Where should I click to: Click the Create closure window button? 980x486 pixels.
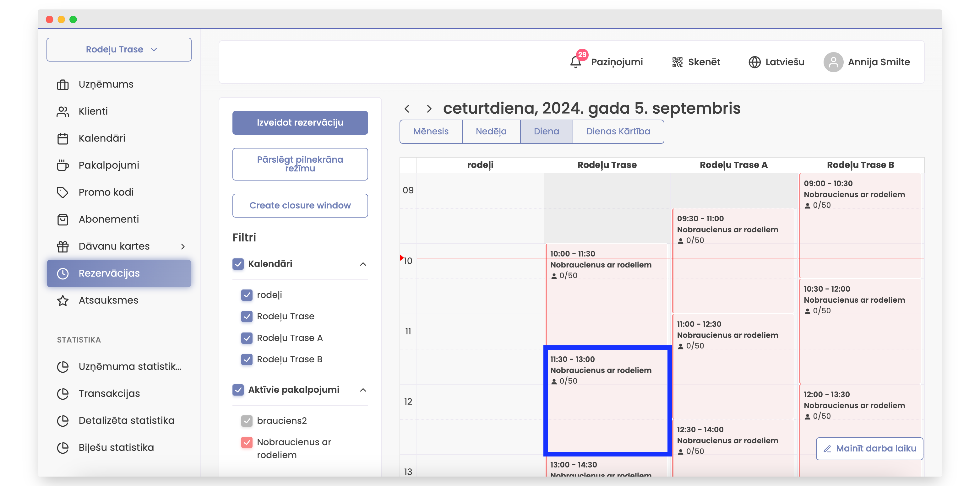pyautogui.click(x=300, y=205)
